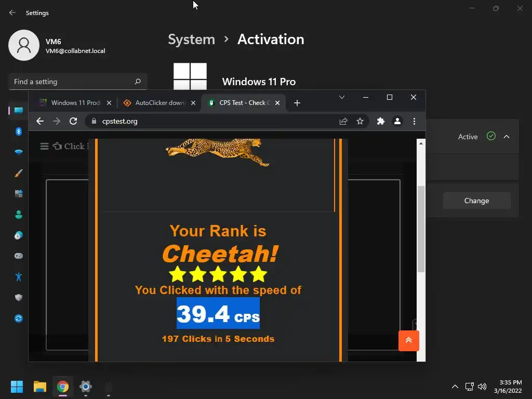Screen dimensions: 532x399
Task: Click the System breadcrumb link
Action: (191, 39)
